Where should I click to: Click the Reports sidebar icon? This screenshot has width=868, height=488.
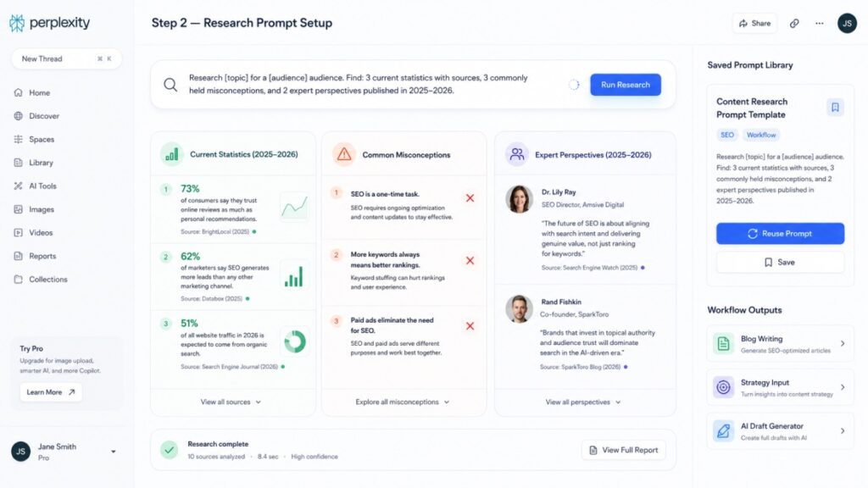(x=19, y=256)
